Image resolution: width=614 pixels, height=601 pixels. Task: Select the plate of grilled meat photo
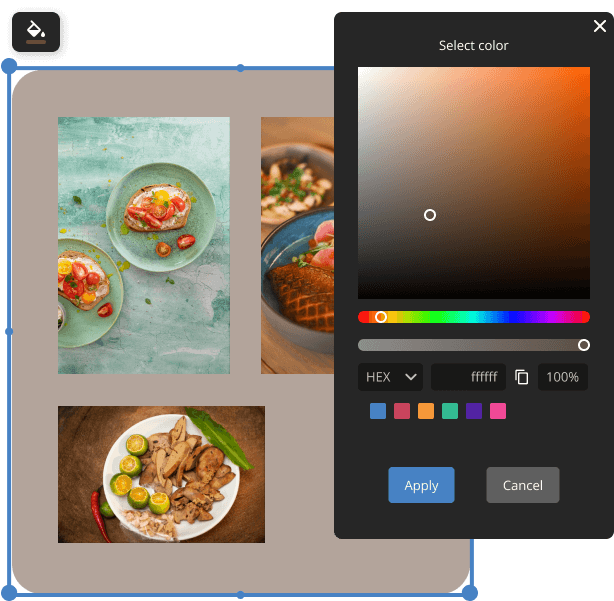tap(161, 474)
